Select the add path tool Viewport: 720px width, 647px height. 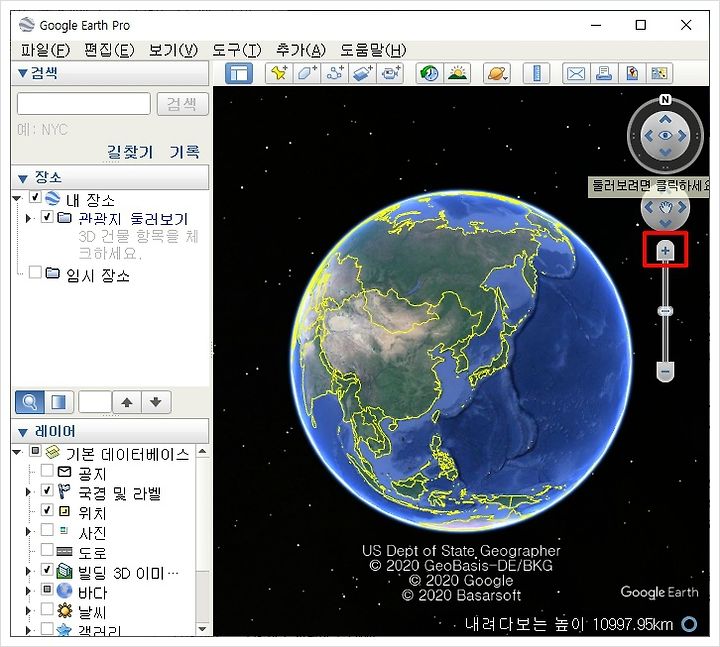pos(335,73)
